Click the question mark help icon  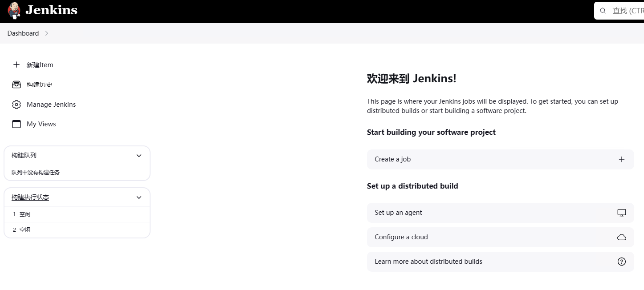[x=622, y=262]
